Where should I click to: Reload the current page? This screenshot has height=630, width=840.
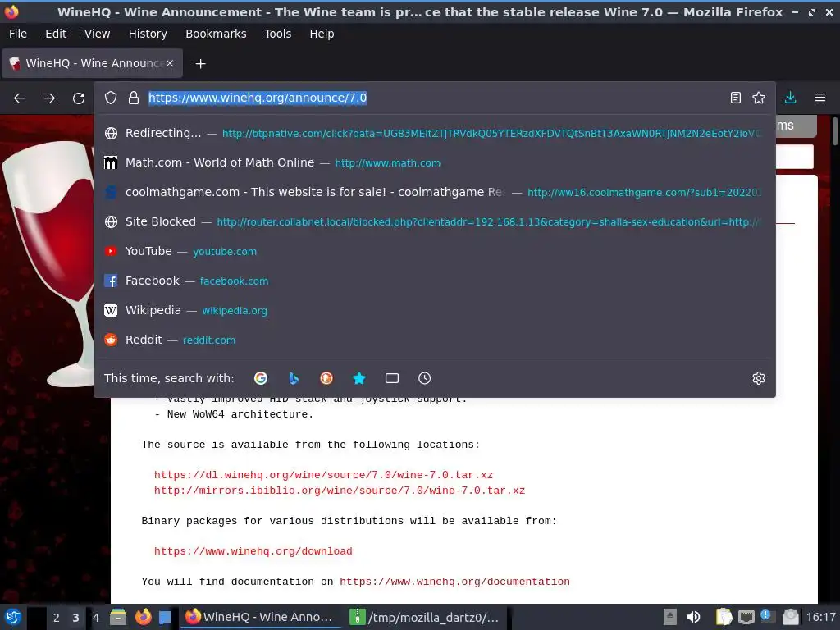coord(79,98)
